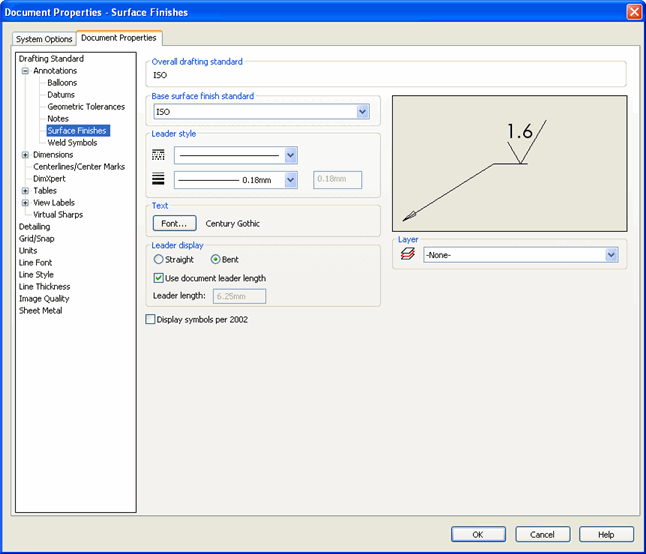This screenshot has width=646, height=554.
Task: Click the leader line style icon
Action: click(158, 155)
